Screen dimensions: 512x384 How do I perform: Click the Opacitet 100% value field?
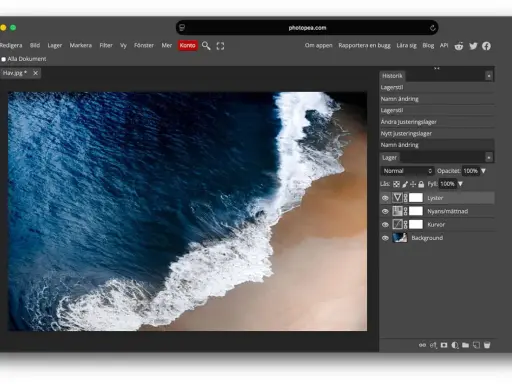pyautogui.click(x=470, y=171)
